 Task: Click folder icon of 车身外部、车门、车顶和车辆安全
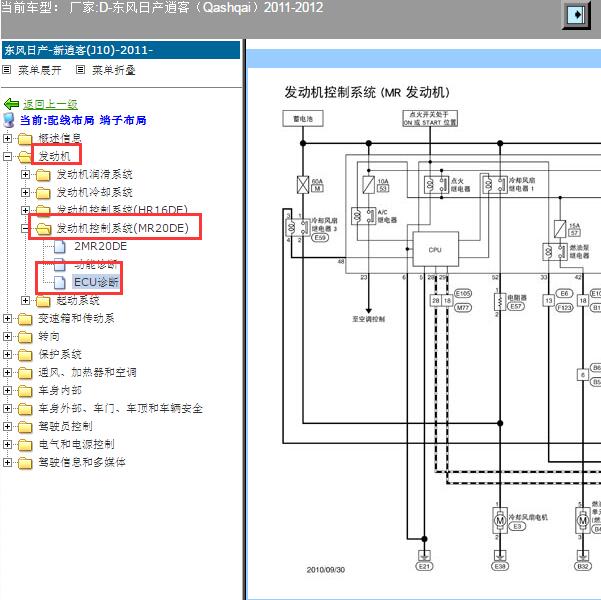(25, 409)
